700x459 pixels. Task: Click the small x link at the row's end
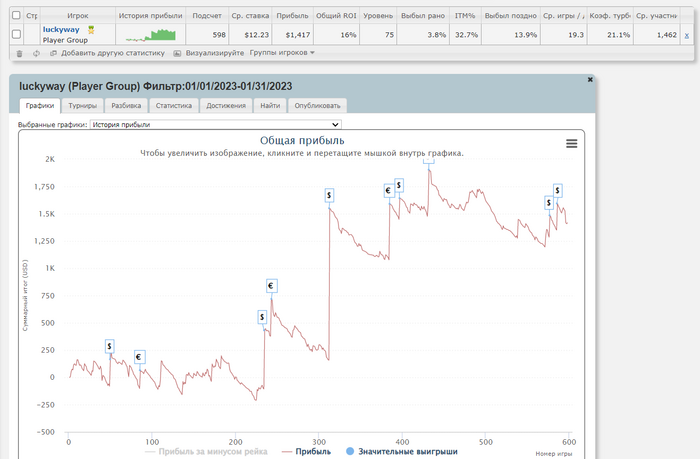coord(687,35)
